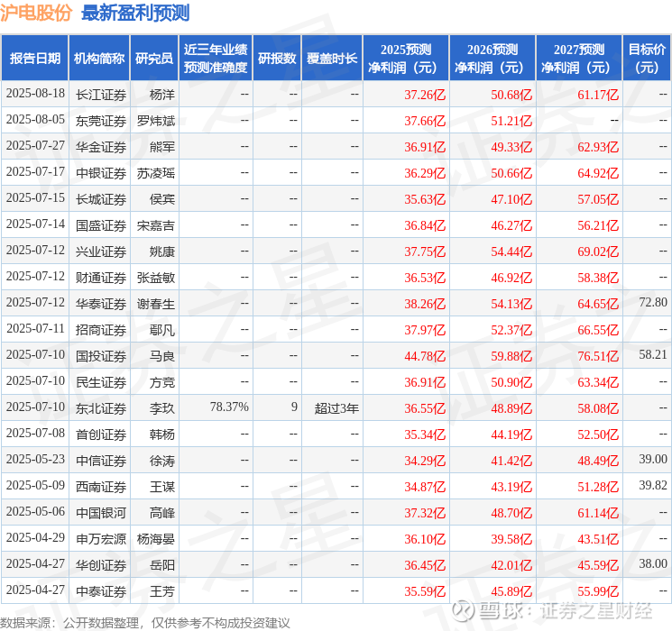Click the 55.99亿 forecast value

coord(598,591)
